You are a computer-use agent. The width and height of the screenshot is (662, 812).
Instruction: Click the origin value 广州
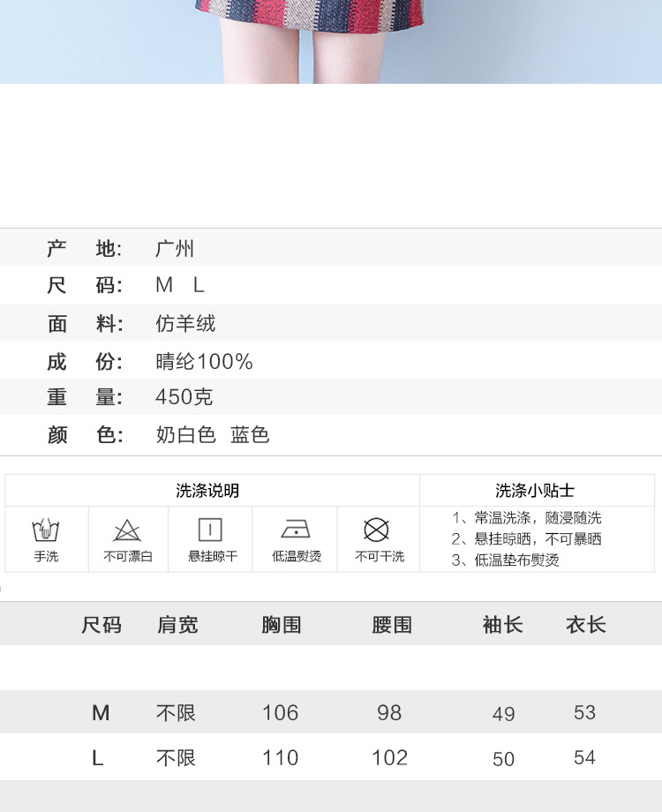[175, 249]
